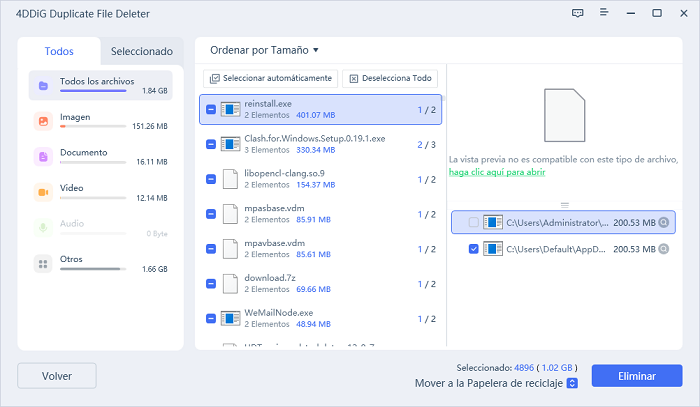Open the feedback chat icon in title bar

tap(578, 13)
